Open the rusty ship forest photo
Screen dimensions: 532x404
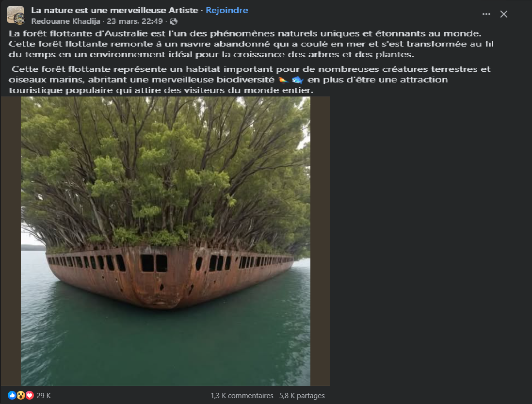point(165,241)
